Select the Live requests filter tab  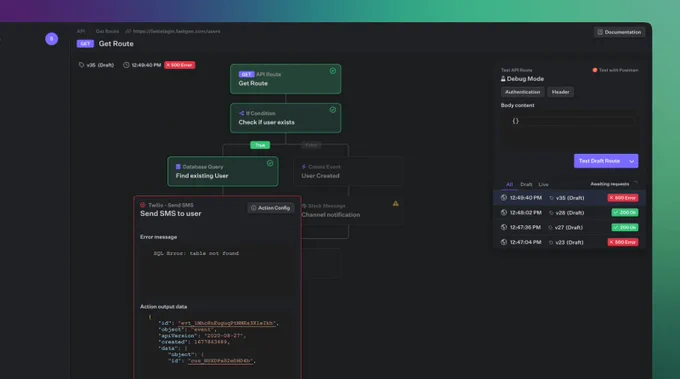543,184
